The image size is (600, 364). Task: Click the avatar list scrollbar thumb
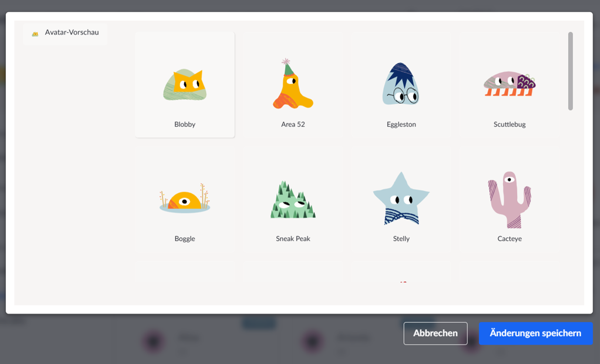(570, 71)
